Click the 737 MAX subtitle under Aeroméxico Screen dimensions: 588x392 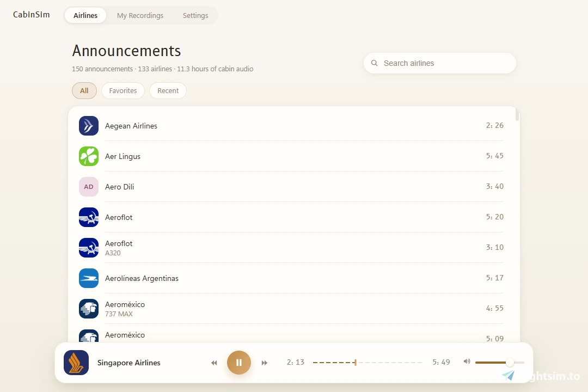pyautogui.click(x=119, y=314)
